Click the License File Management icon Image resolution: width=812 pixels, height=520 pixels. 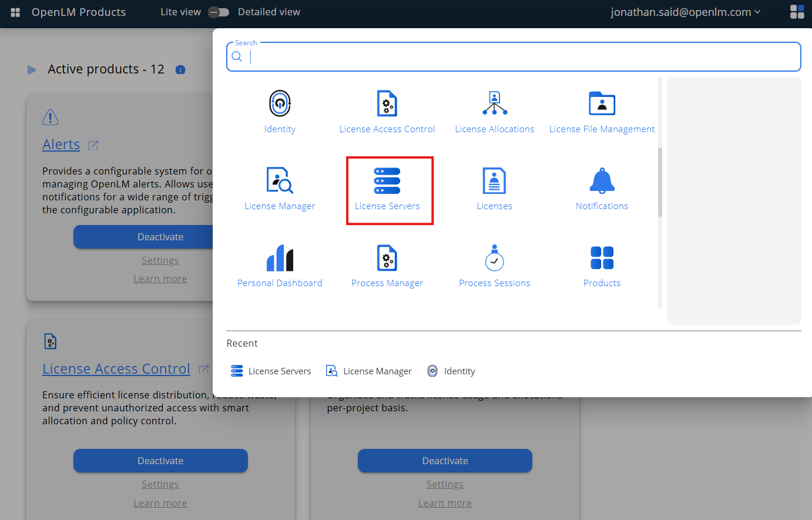click(602, 111)
